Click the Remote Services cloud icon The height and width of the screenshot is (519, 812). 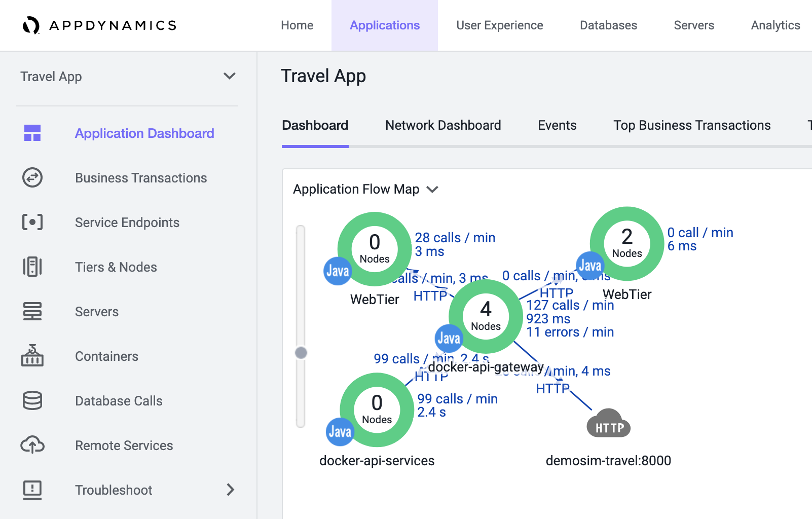(32, 445)
